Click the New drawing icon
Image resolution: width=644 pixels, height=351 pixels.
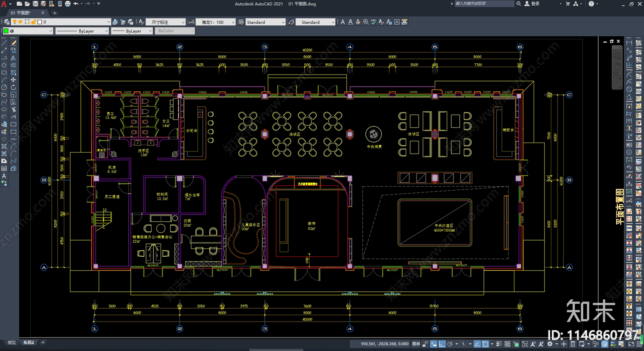tap(19, 4)
